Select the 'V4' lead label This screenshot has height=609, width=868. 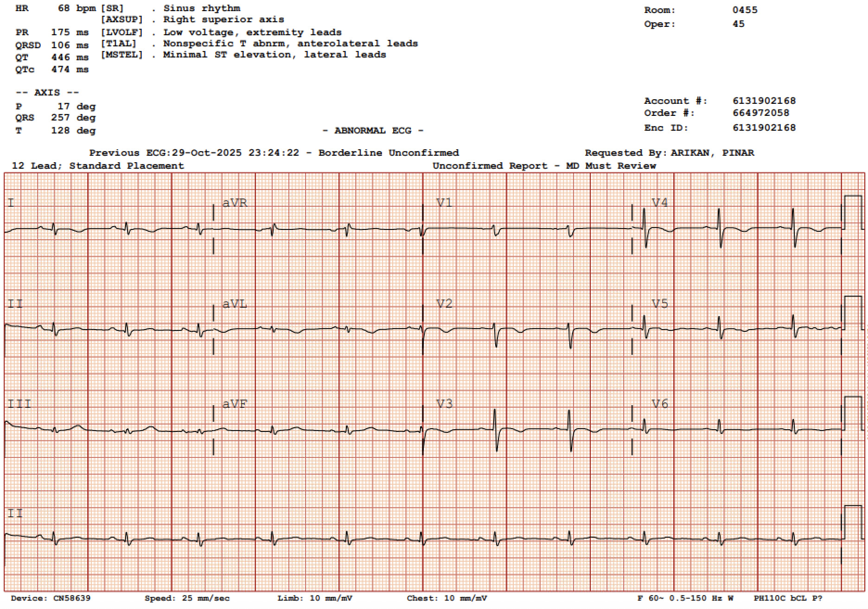[660, 203]
